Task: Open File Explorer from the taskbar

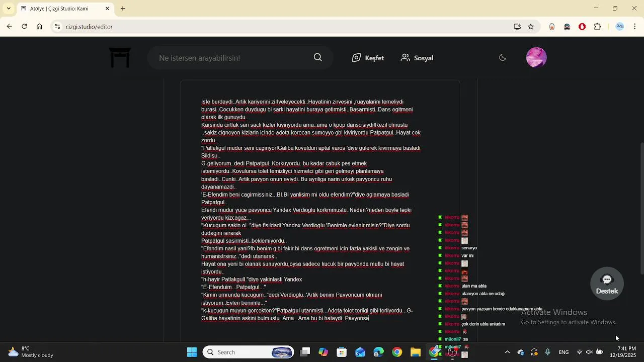Action: click(x=416, y=352)
